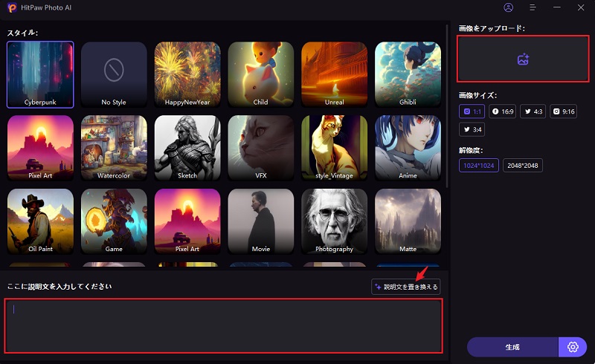
Task: Pick the Oil Paint style
Action: (x=41, y=221)
